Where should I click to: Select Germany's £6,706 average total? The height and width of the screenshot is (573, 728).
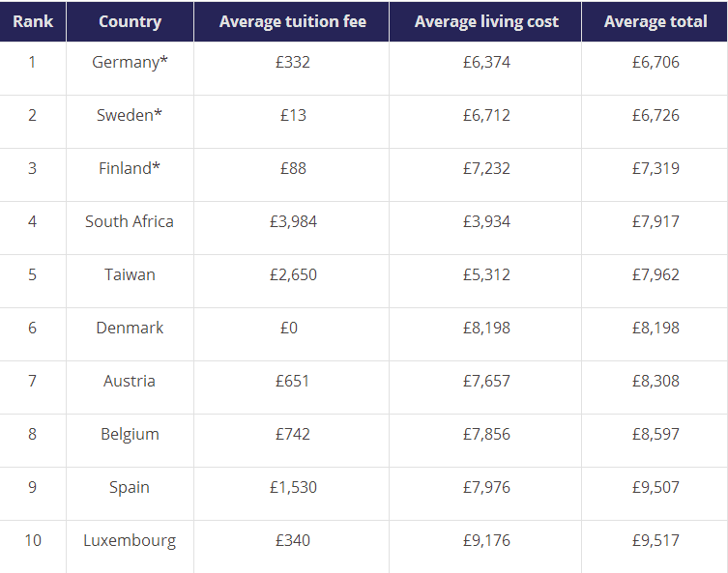[655, 62]
